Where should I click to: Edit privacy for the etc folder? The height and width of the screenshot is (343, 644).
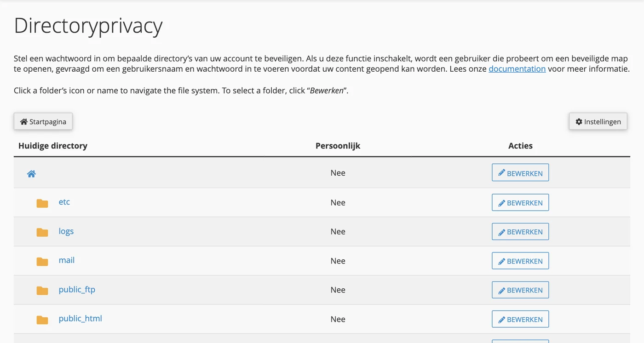click(x=520, y=202)
